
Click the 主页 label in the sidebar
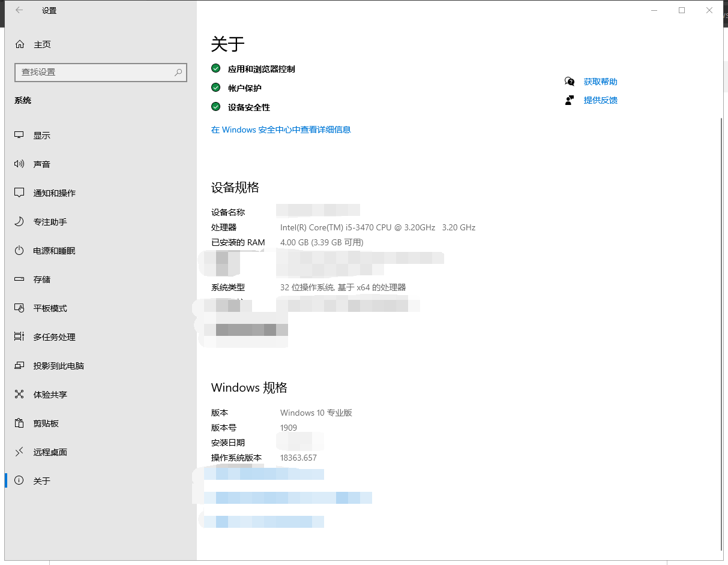click(42, 44)
